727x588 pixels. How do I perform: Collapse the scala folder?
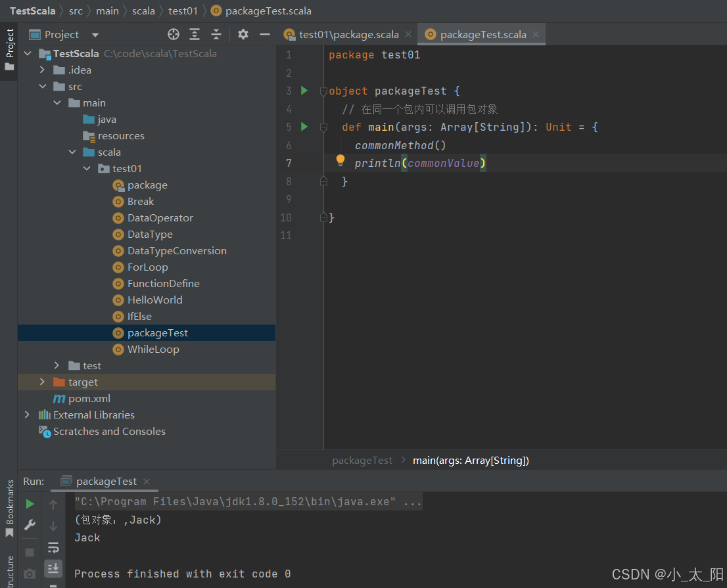72,152
